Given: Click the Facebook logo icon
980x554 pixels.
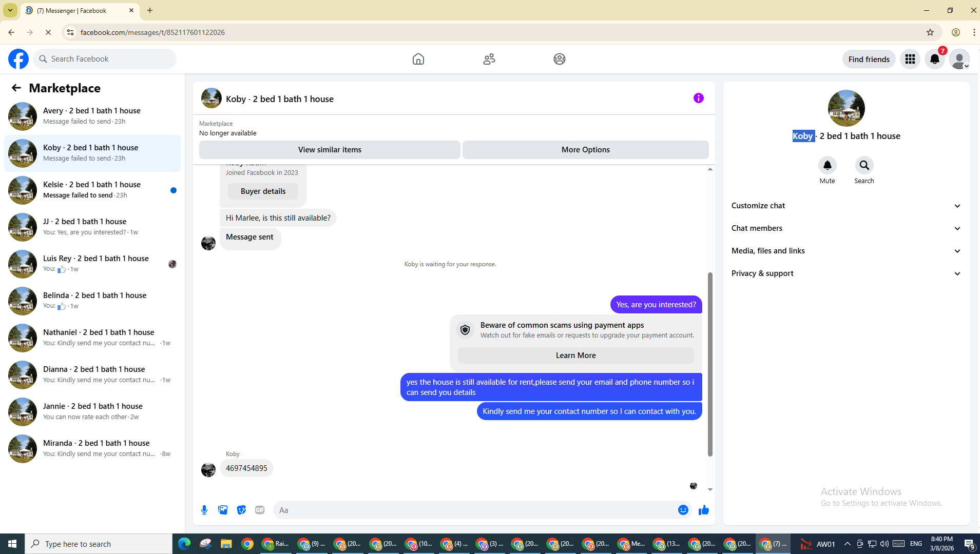Looking at the screenshot, I should pos(18,59).
